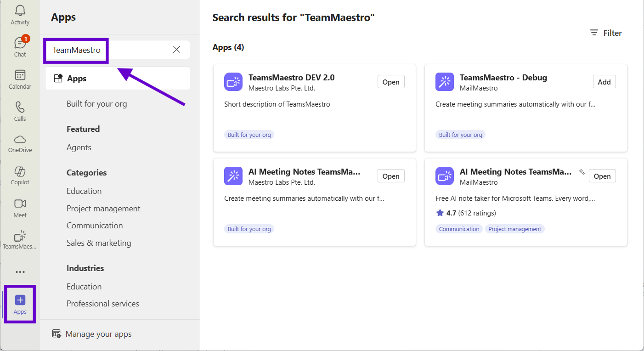Open pinned TeamsMaestro app in sidebar

pos(20,240)
